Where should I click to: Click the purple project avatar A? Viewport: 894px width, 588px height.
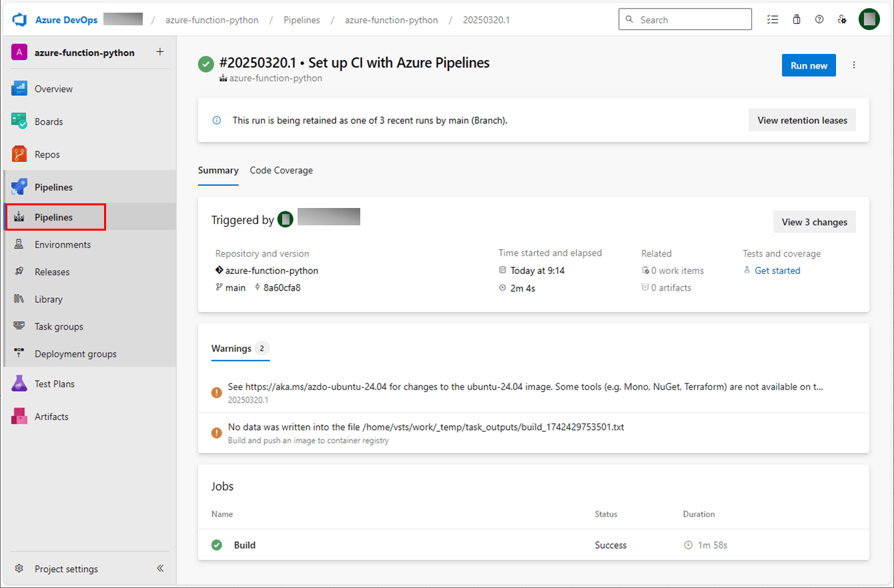click(19, 53)
